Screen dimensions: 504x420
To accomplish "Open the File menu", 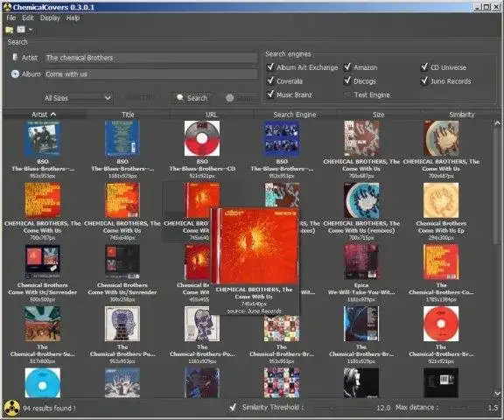I will [x=10, y=18].
